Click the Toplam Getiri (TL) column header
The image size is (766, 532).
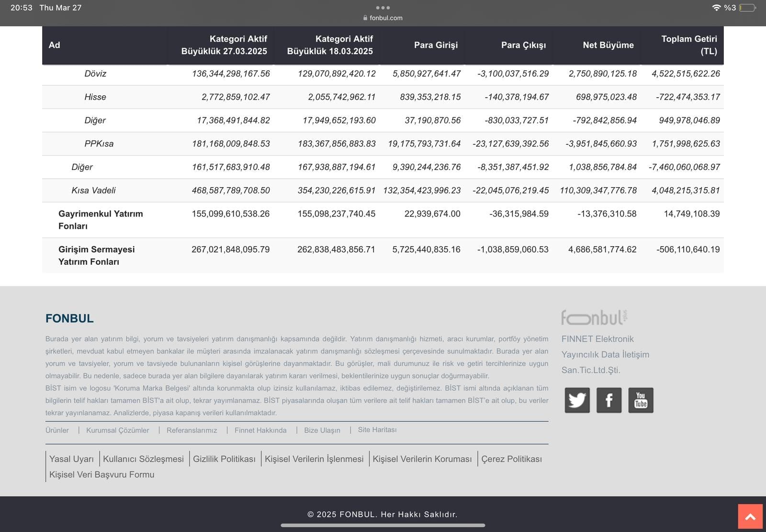[x=688, y=45]
